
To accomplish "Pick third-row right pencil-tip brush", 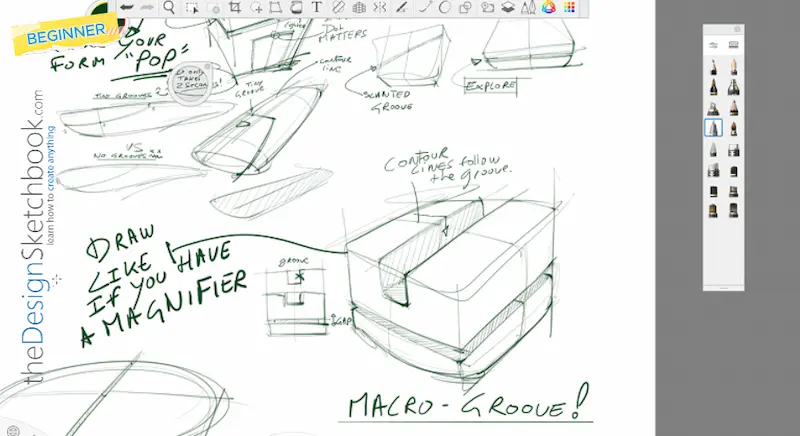I will 734,108.
